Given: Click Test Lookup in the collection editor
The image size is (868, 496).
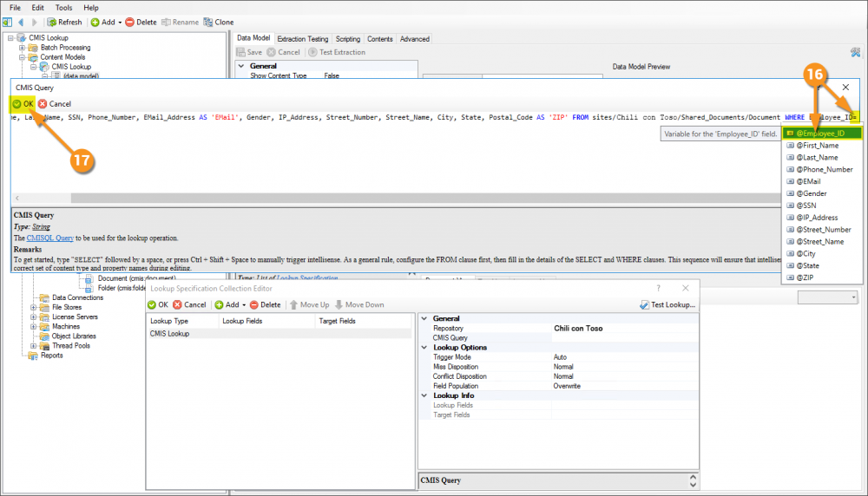Looking at the screenshot, I should pos(667,305).
